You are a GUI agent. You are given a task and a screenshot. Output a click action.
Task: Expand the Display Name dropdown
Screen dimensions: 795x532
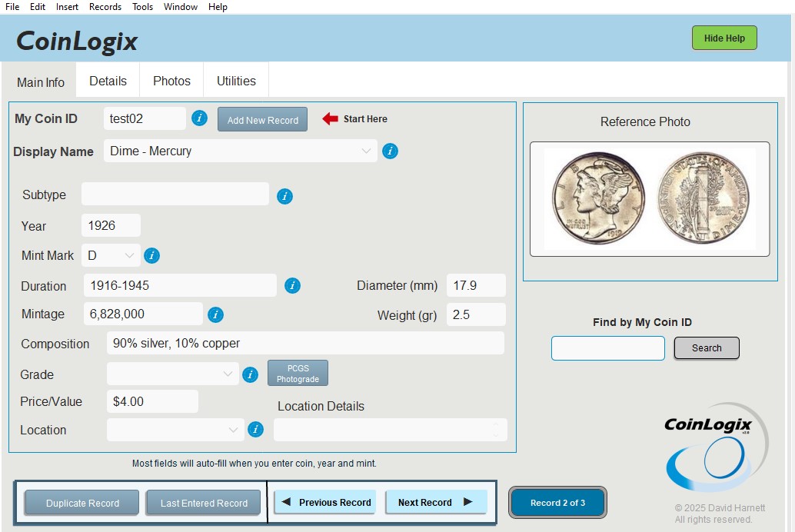366,151
